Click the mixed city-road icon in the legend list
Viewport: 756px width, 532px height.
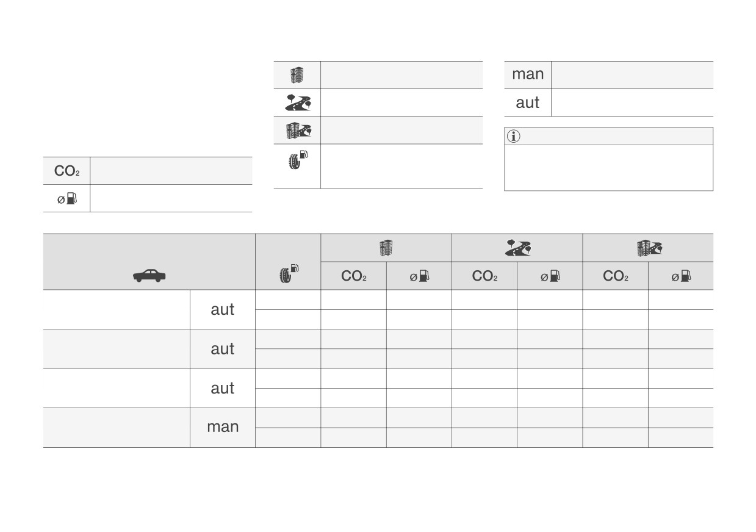click(298, 130)
